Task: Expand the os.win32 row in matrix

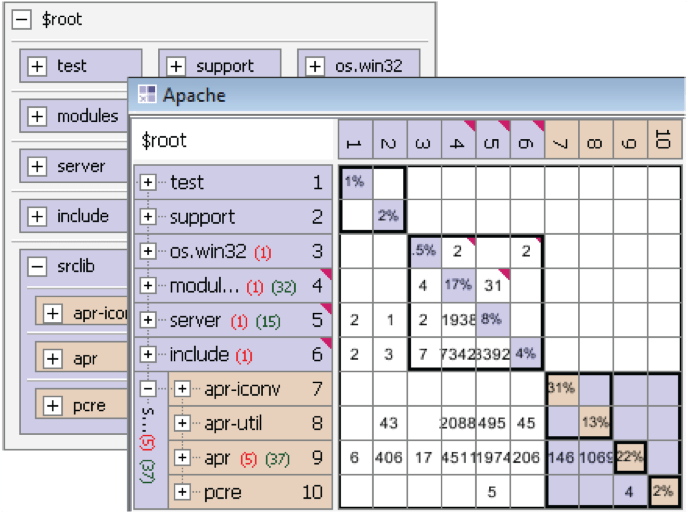Action: [x=148, y=251]
